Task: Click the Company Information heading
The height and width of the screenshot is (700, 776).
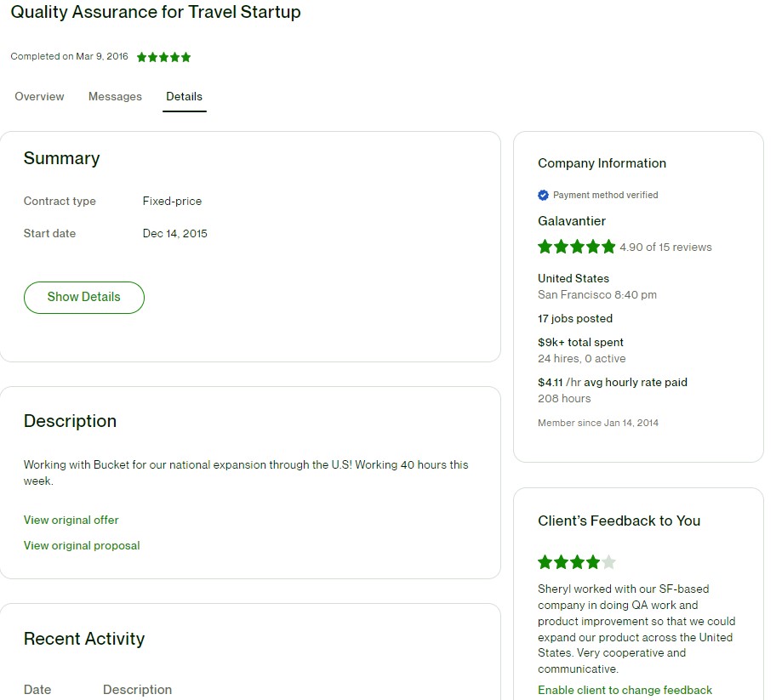Action: pyautogui.click(x=602, y=163)
